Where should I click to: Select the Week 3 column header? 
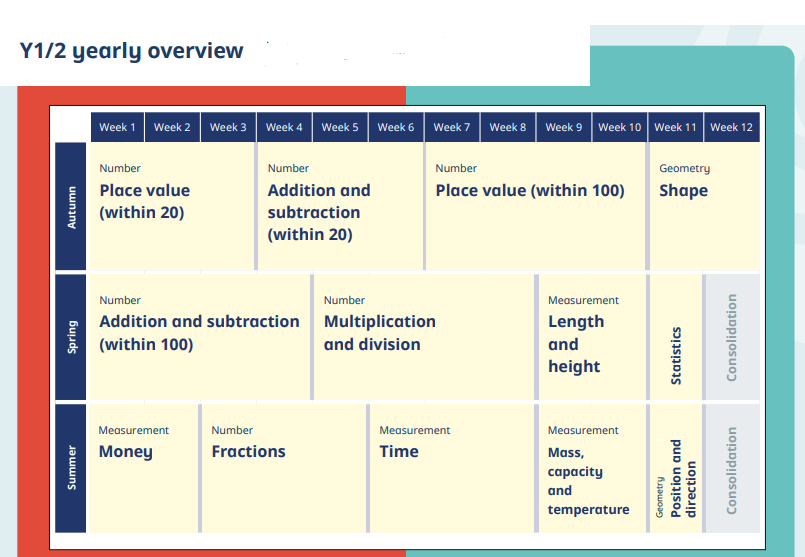point(228,127)
